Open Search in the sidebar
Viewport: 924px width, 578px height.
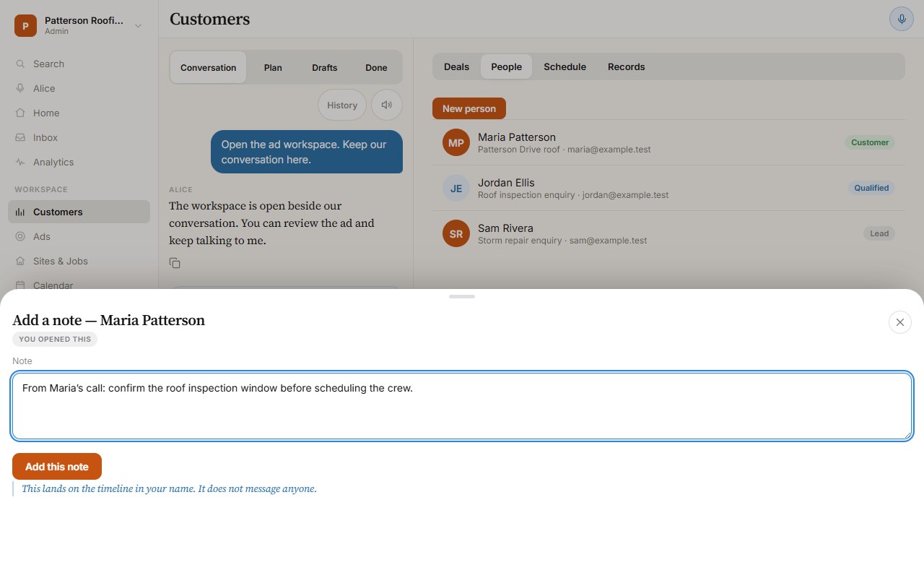tap(79, 64)
